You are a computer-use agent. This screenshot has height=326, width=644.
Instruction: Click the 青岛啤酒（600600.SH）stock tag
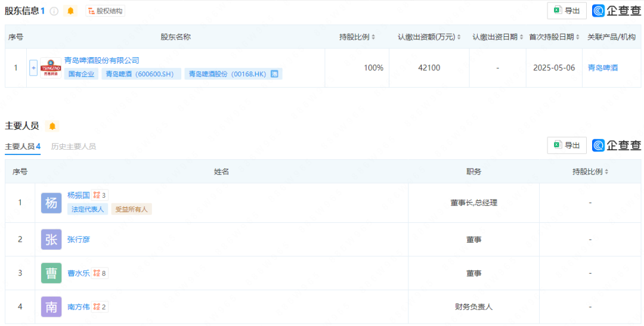point(142,74)
